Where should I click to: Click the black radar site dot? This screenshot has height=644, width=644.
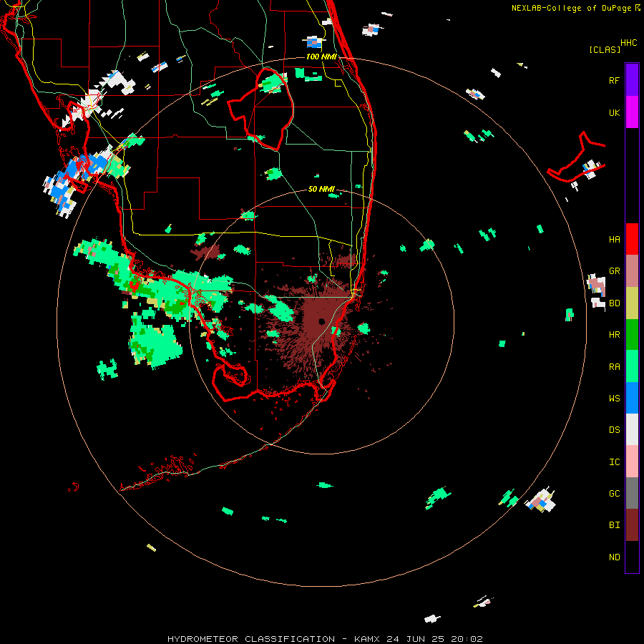[321, 321]
